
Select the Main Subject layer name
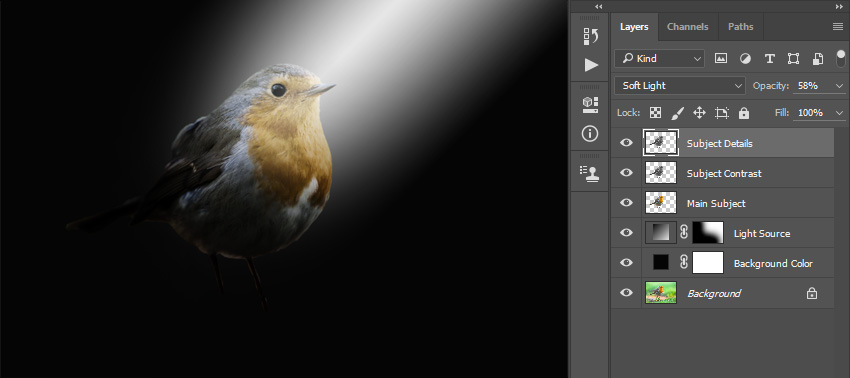point(716,203)
